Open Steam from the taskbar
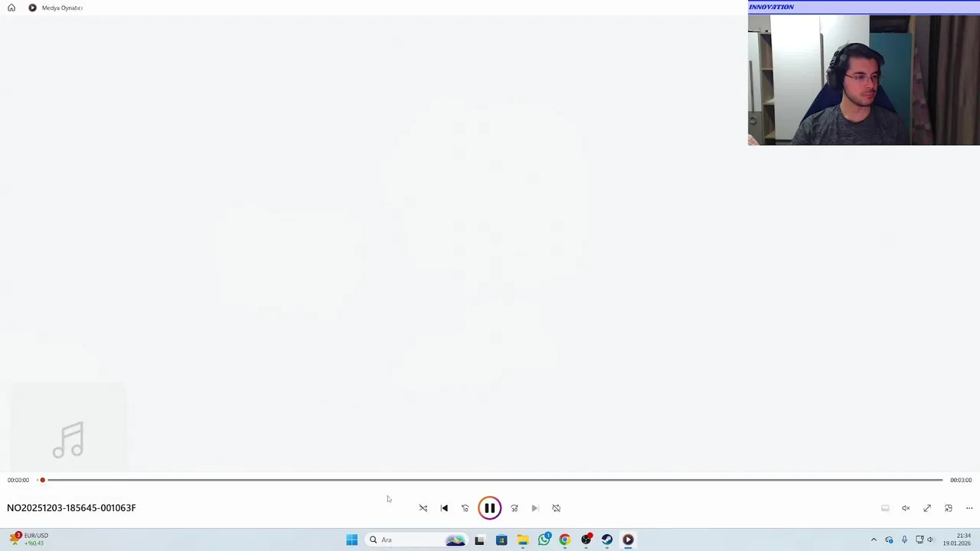Screen dimensions: 980x551 (x=607, y=540)
